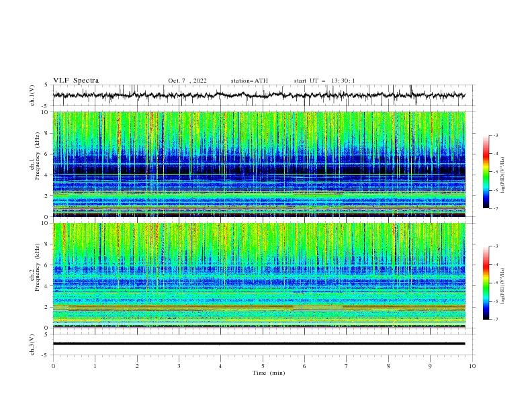Click the ch.1 spectrogram panel
Image resolution: width=532 pixels, height=411 pixels.
pyautogui.click(x=259, y=164)
